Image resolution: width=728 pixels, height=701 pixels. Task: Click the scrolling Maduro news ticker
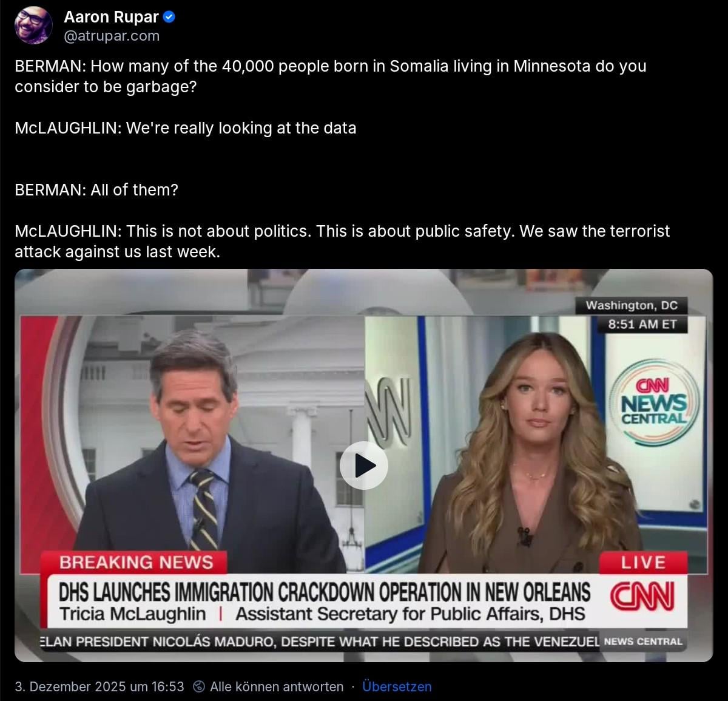coord(320,642)
